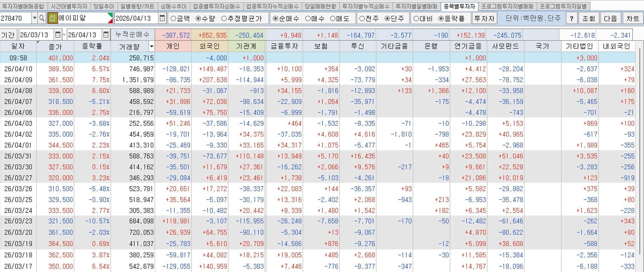
Task: Click the magnifier stock search icon
Action: pos(42,18)
